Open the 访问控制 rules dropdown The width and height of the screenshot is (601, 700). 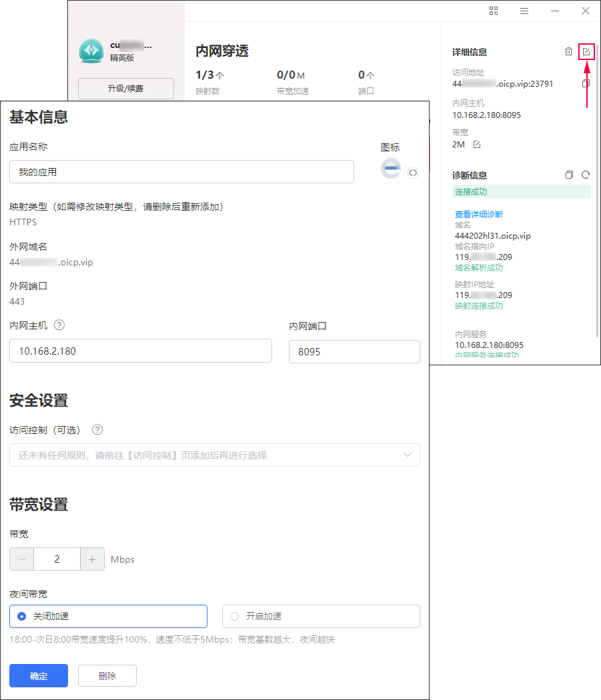215,454
